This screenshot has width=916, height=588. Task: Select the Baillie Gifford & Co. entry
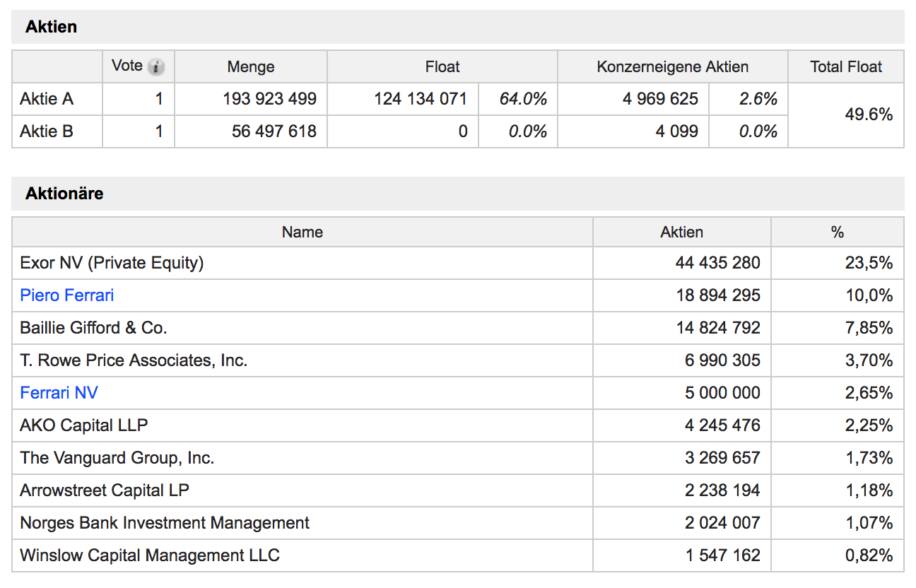(93, 328)
